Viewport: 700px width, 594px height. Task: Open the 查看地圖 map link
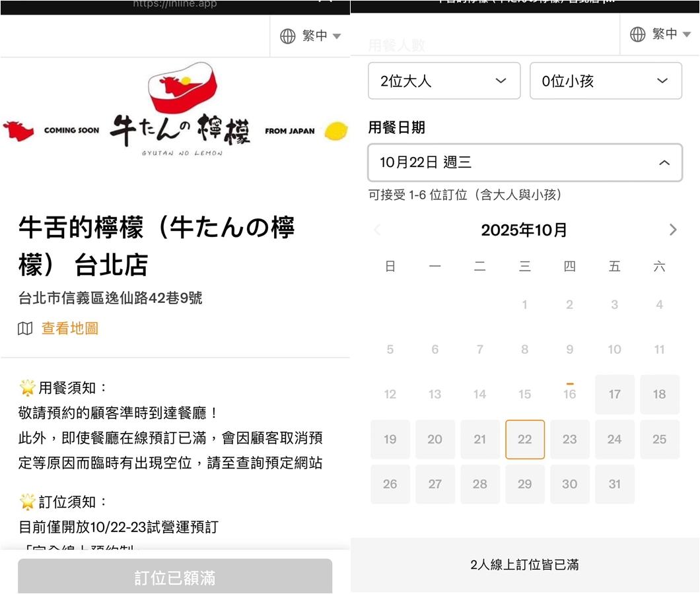click(x=69, y=329)
